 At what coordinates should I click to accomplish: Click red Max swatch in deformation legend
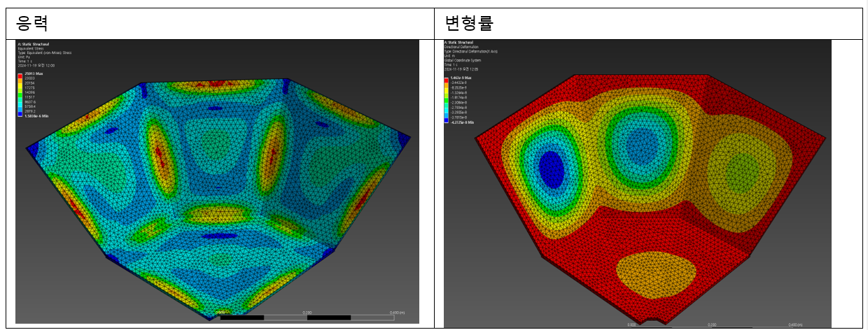tap(447, 79)
